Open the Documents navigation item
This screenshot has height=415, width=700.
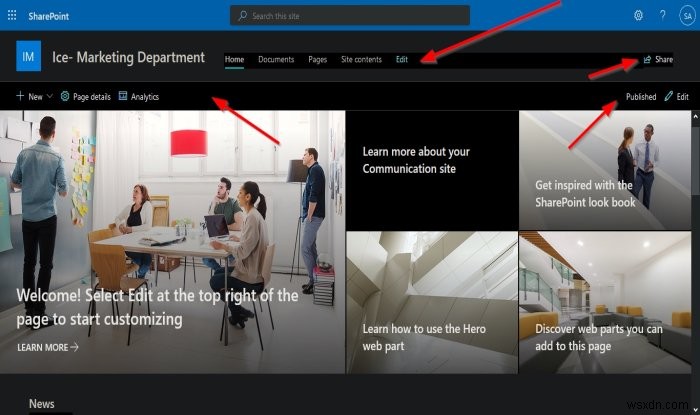pos(276,59)
